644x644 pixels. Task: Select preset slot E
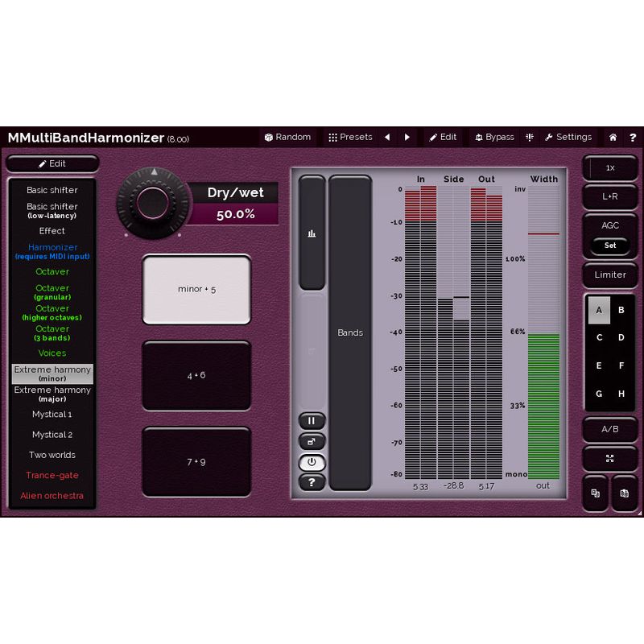(599, 365)
